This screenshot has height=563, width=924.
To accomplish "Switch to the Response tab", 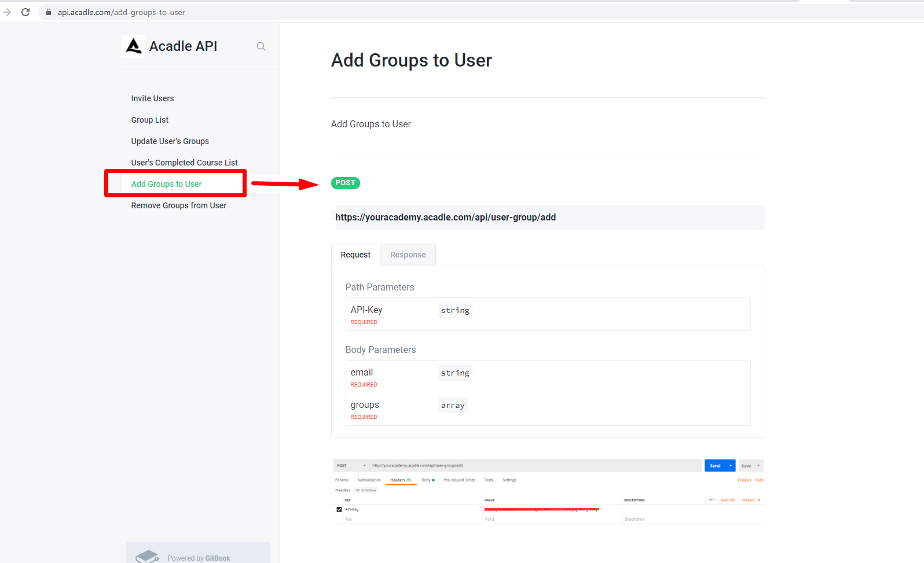I will click(408, 255).
